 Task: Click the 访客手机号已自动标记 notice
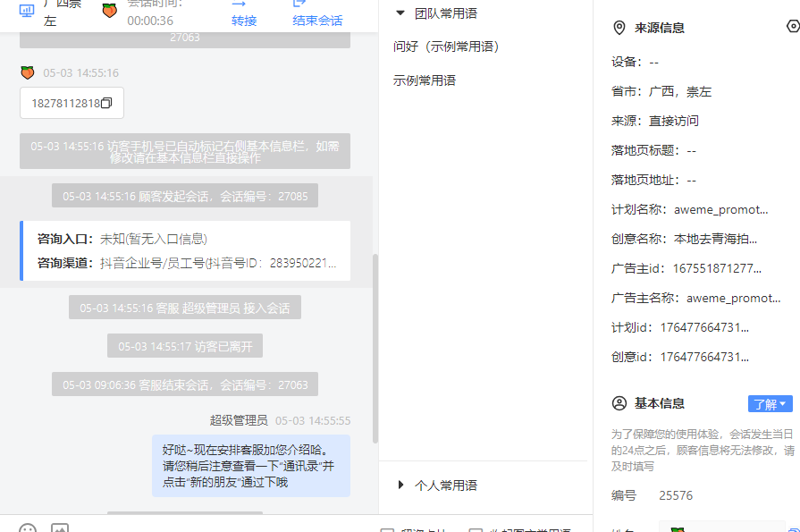185,151
